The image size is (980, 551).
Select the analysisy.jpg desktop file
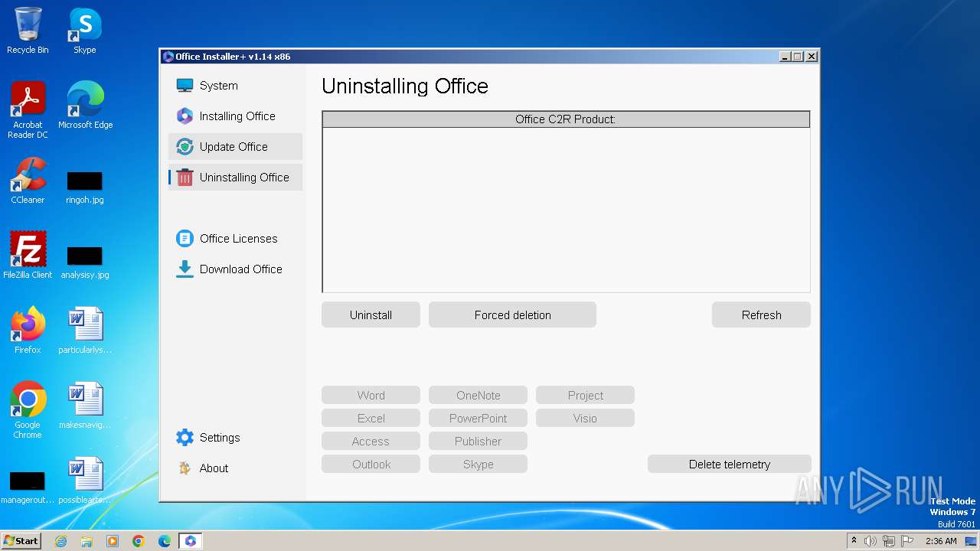[x=85, y=262]
